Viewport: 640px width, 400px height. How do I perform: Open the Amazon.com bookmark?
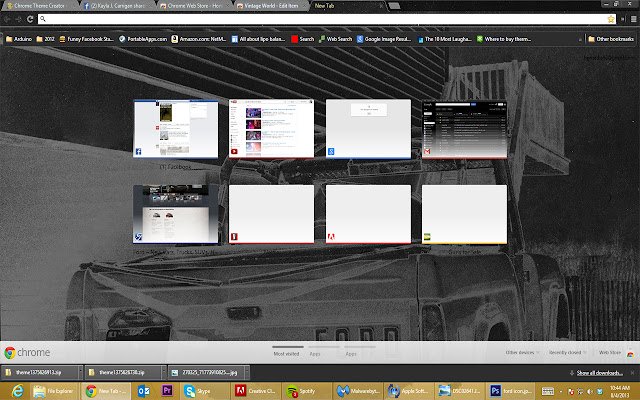click(x=199, y=39)
